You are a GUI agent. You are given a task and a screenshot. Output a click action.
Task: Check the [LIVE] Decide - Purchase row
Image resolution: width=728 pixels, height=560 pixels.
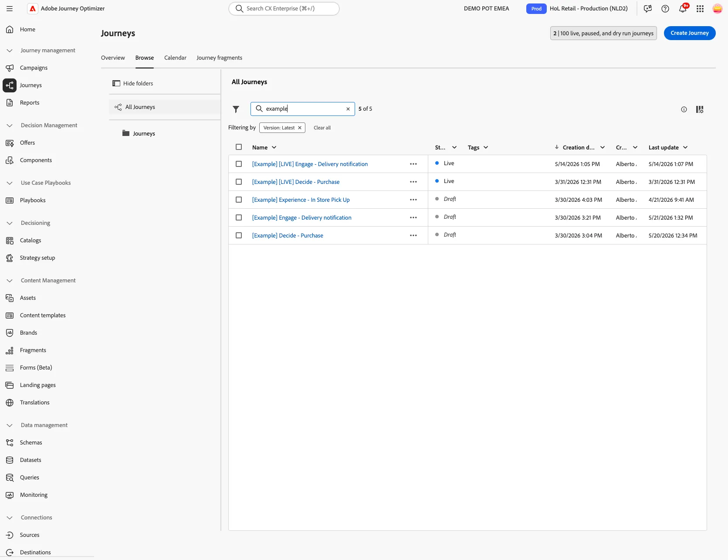[x=239, y=182]
